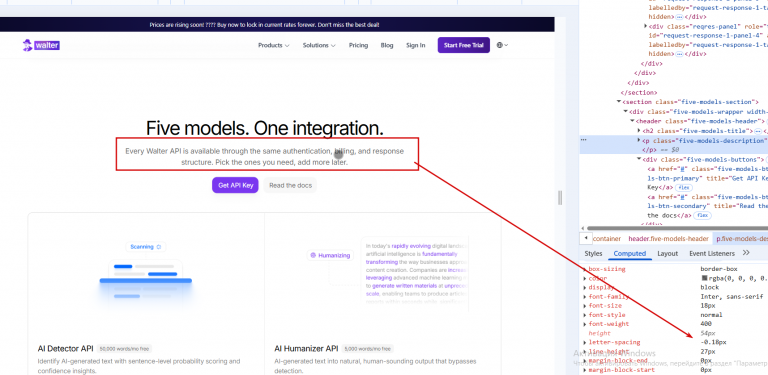Expand the p five-models-description node
The image size is (768, 375).
[639, 140]
